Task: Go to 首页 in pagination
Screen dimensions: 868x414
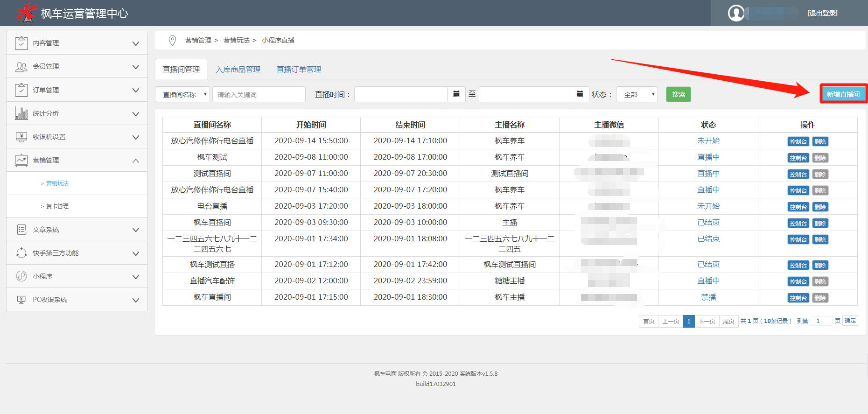Action: tap(649, 321)
